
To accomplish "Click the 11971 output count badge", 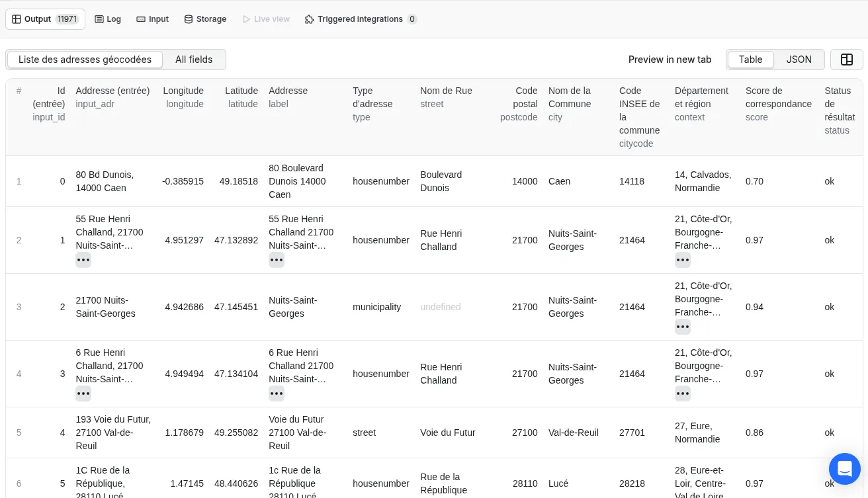I will pyautogui.click(x=67, y=19).
